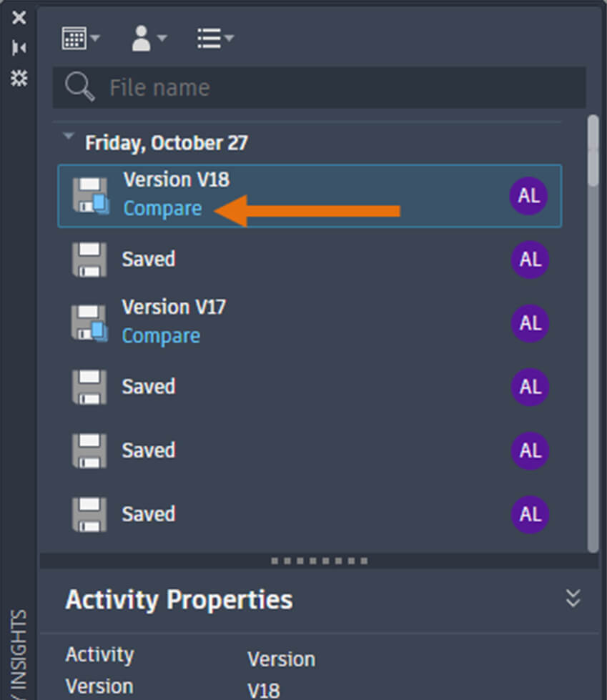Image resolution: width=607 pixels, height=700 pixels.
Task: Click the panel splitter grip dots
Action: (320, 561)
